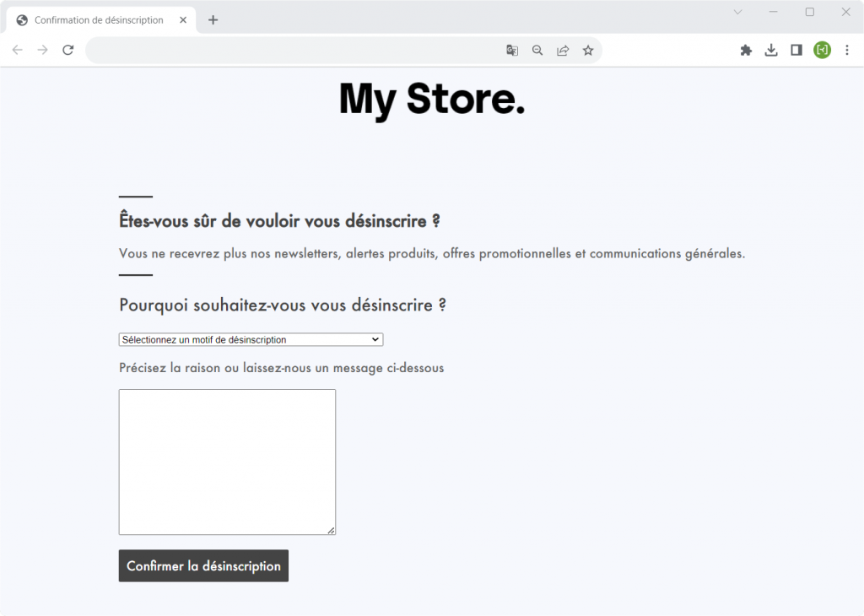Click the 'Vous ne recevrez plus nos newsletters' paragraph

pos(431,253)
